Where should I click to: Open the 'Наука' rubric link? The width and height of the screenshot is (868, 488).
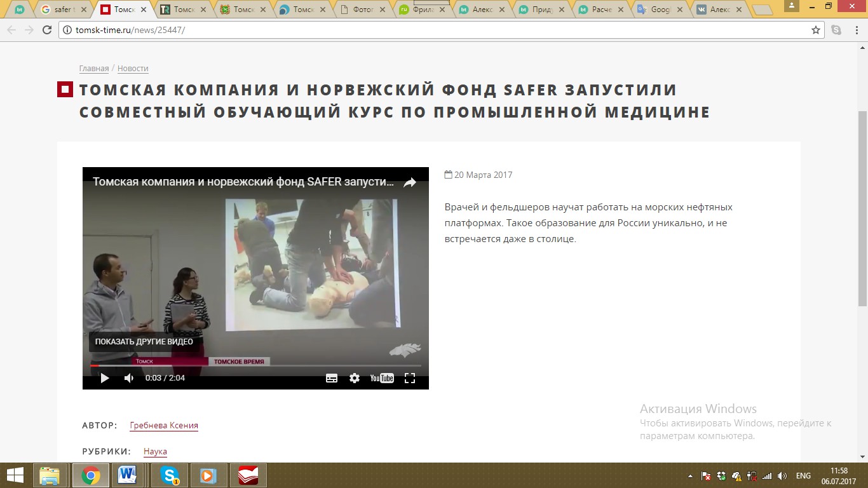pos(155,452)
